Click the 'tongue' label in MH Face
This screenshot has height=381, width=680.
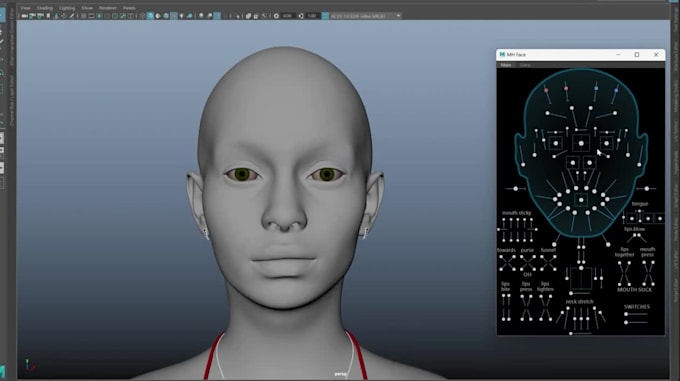point(639,203)
